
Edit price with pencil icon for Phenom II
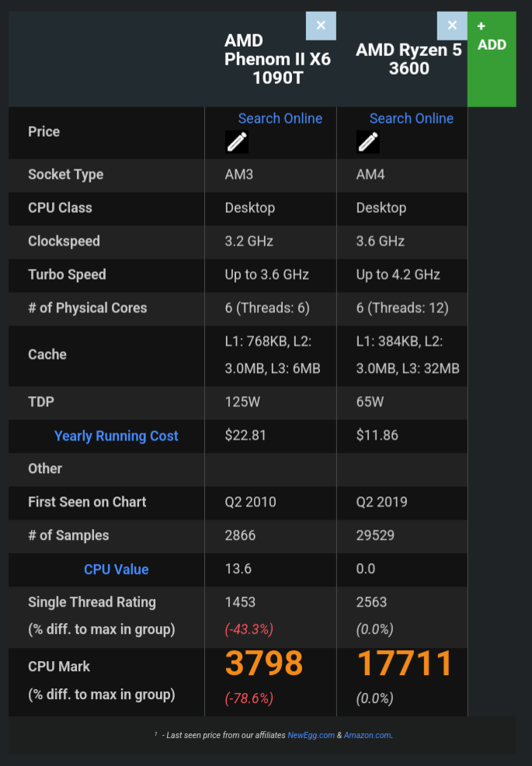[236, 142]
